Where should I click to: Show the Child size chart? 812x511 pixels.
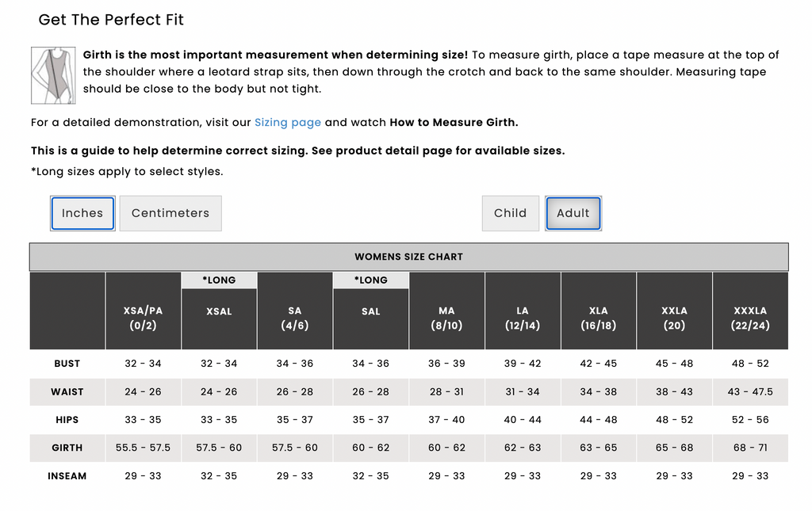pos(510,213)
